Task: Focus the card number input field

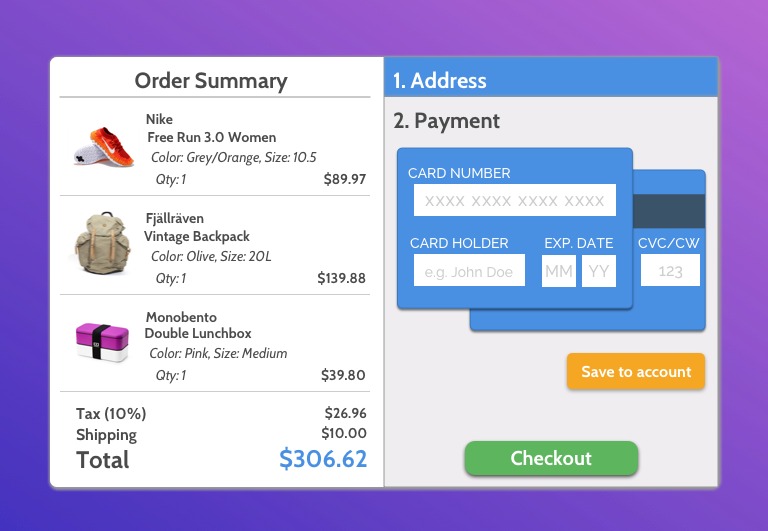Action: pos(514,200)
